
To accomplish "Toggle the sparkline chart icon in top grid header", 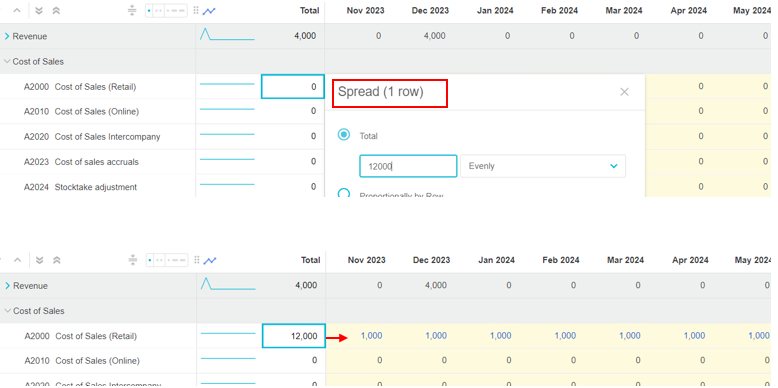I will pos(209,10).
